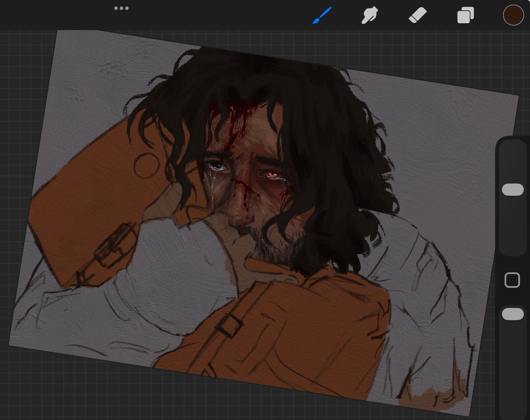Select the Eraser tool
530x420 pixels.
pyautogui.click(x=417, y=15)
